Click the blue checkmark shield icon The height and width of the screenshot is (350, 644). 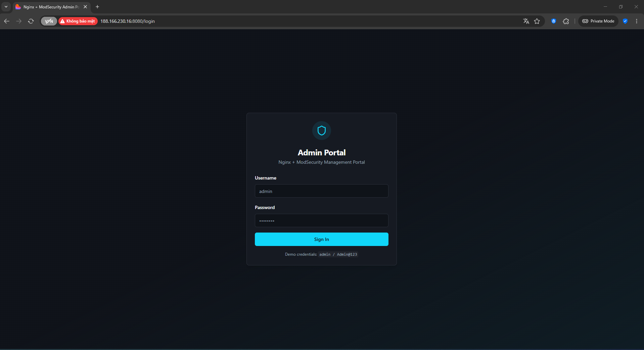pos(625,21)
